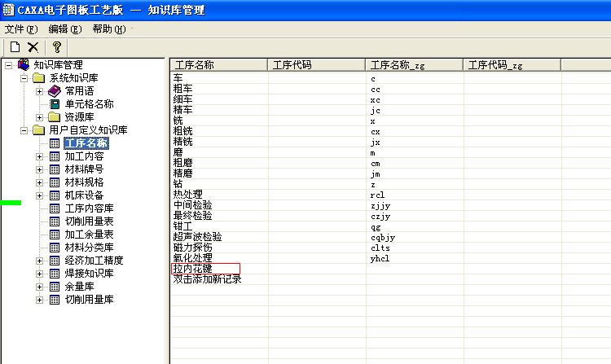The height and width of the screenshot is (364, 611).
Task: Click the 切削用量库 table icon
Action: 55,300
